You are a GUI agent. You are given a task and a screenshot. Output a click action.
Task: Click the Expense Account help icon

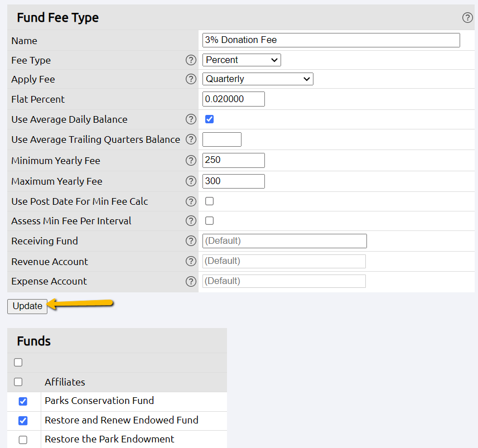191,281
